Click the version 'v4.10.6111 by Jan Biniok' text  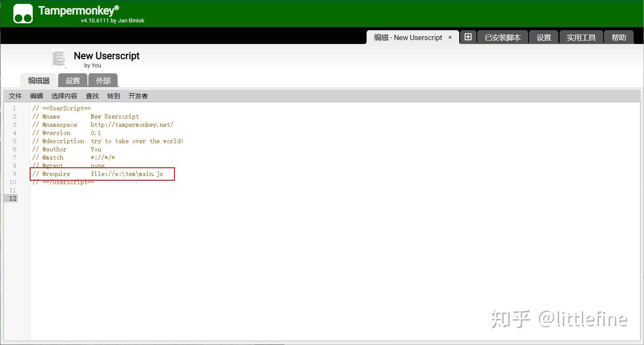point(112,20)
